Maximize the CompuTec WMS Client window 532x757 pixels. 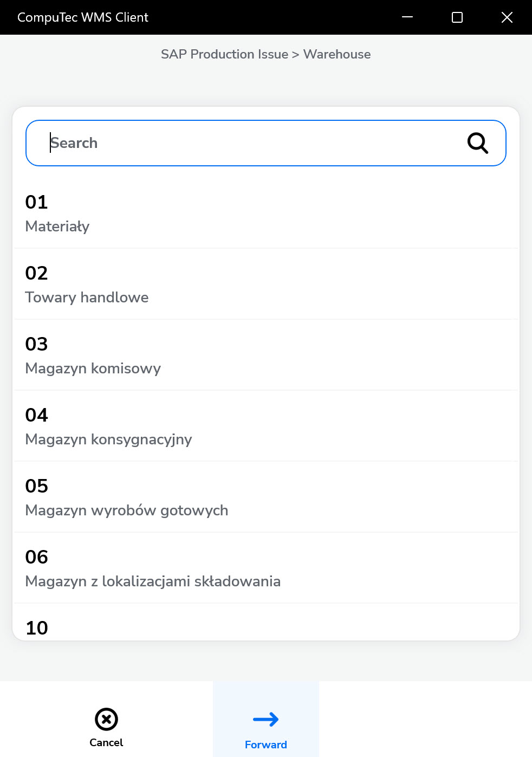457,17
